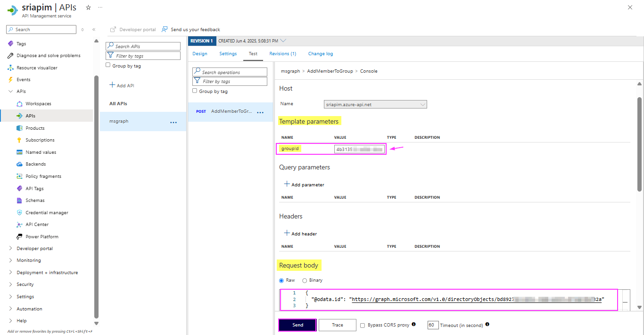Click the Send us your feedback icon
This screenshot has height=335, width=644.
coord(165,29)
